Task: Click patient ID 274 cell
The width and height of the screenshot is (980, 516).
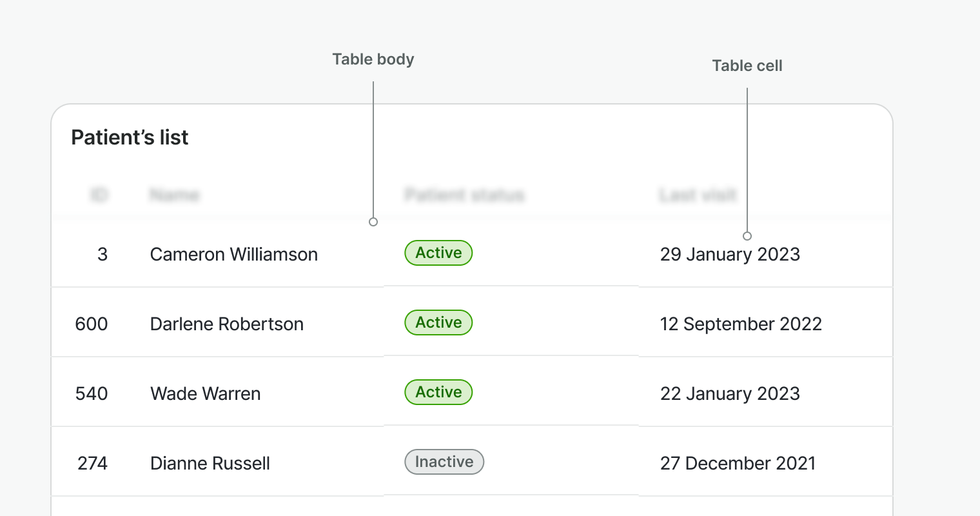Action: coord(92,463)
